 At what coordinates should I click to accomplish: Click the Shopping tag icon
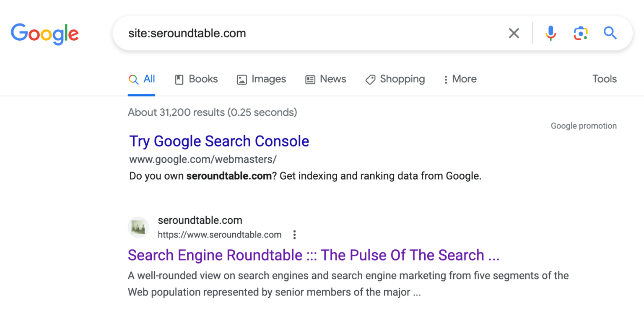371,79
